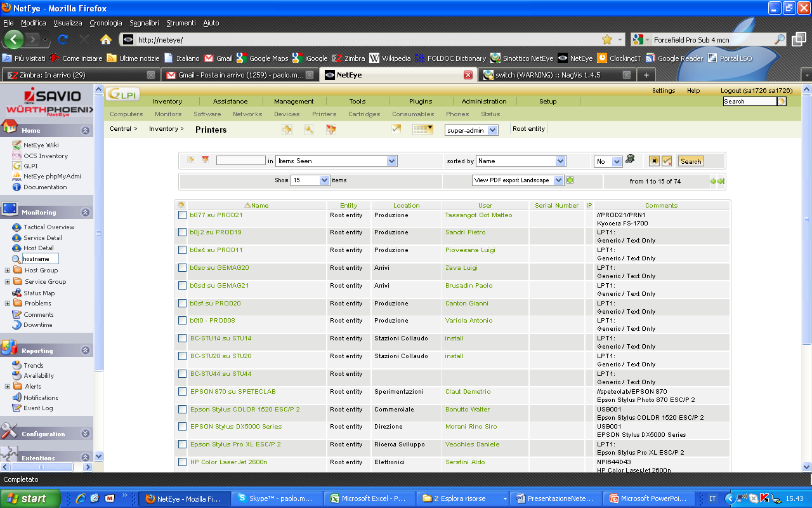Click the templates icon beside Printers title
This screenshot has height=508, width=812.
point(331,130)
